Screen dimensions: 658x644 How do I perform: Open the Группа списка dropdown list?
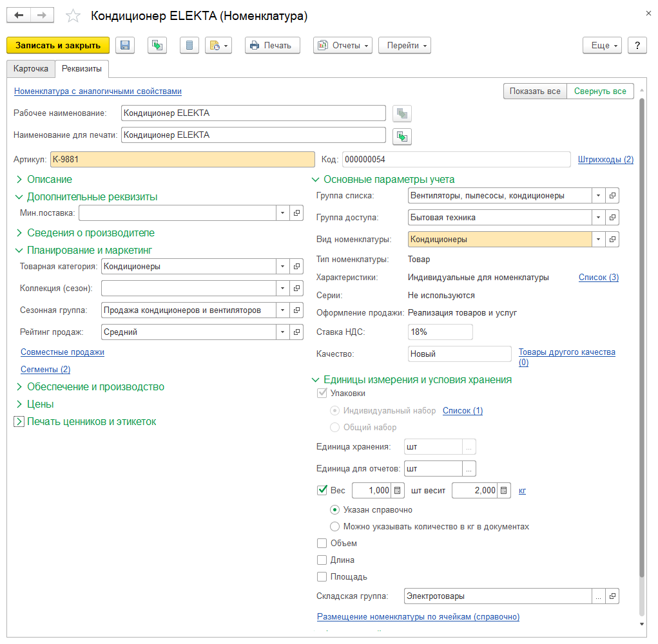coord(599,196)
